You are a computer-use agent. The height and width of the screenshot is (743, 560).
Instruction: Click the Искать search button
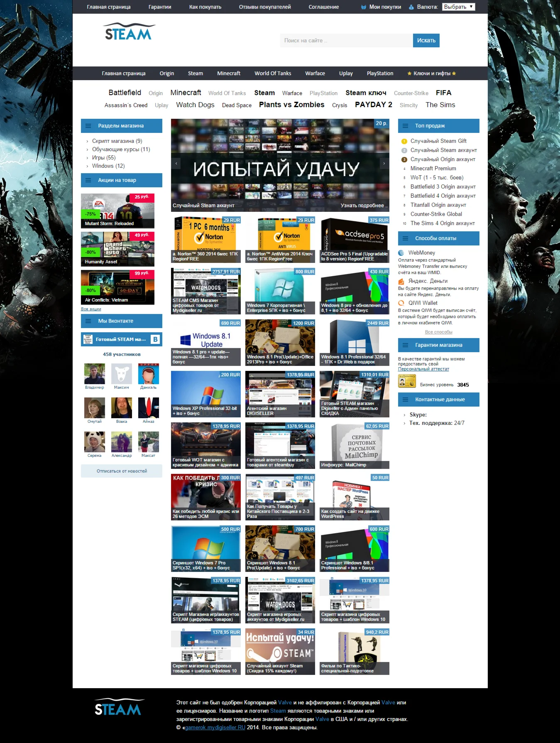coord(426,41)
